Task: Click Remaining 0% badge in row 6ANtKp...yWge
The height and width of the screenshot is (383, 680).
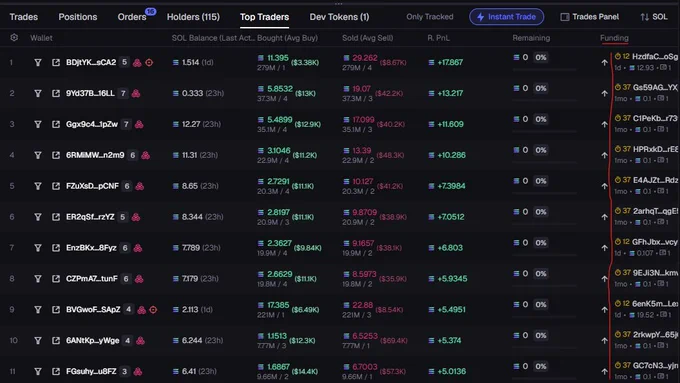Action: pos(541,335)
